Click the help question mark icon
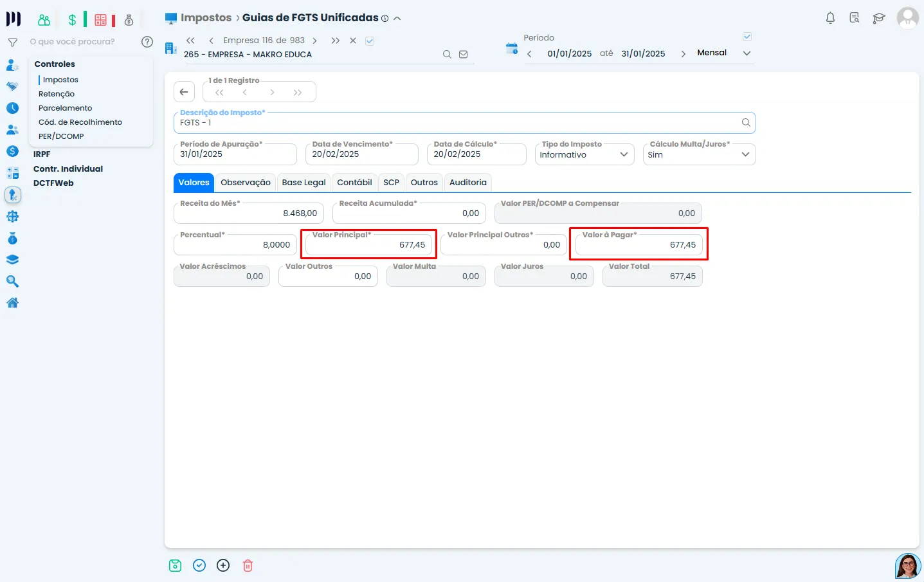This screenshot has width=924, height=582. pos(147,42)
